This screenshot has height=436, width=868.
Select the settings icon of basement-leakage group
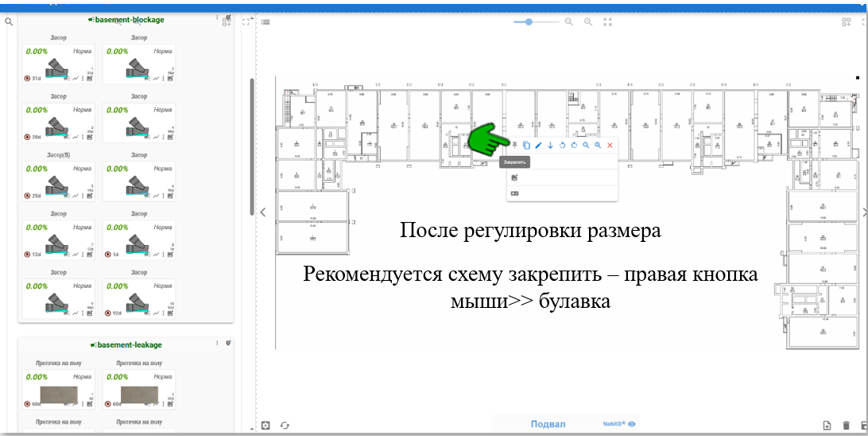[228, 343]
